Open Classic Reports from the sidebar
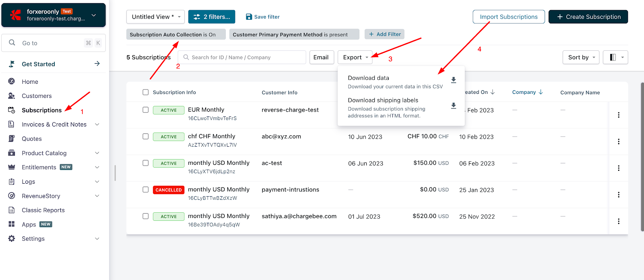Viewport: 644px width, 280px height. [43, 210]
